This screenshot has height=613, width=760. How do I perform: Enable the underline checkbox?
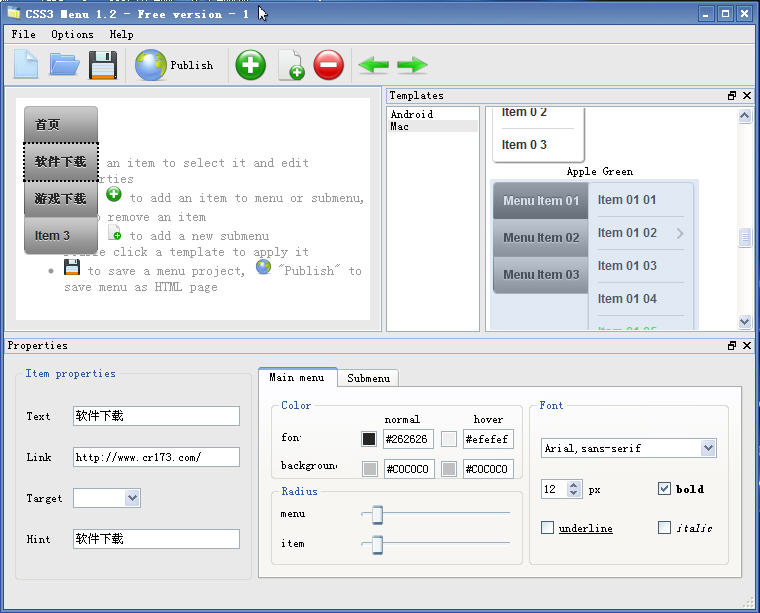(x=547, y=527)
